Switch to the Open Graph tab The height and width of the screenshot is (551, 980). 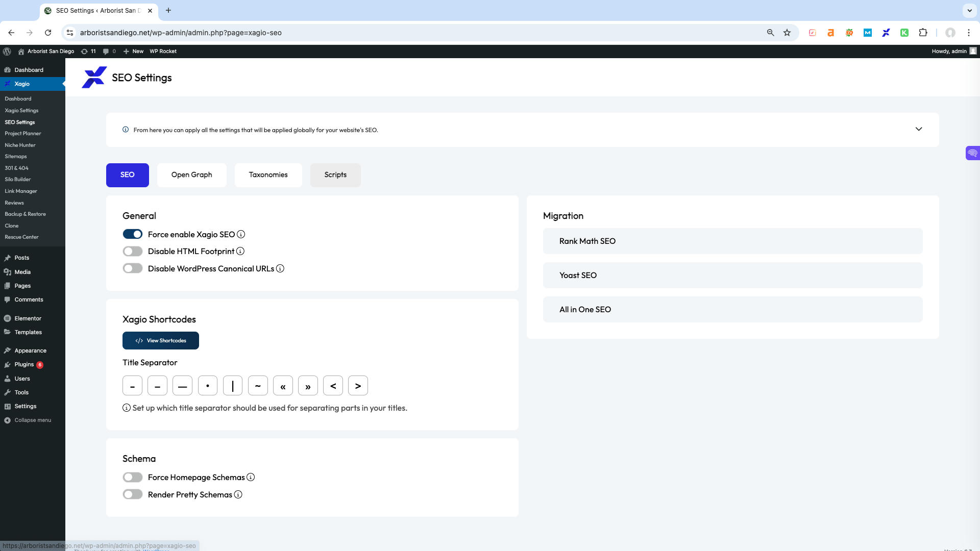coord(192,175)
